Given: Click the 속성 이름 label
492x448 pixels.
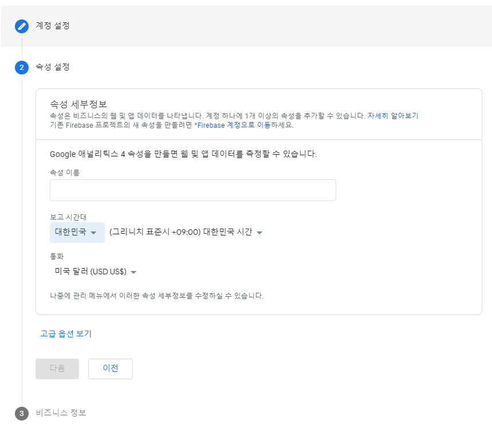Looking at the screenshot, I should point(65,172).
